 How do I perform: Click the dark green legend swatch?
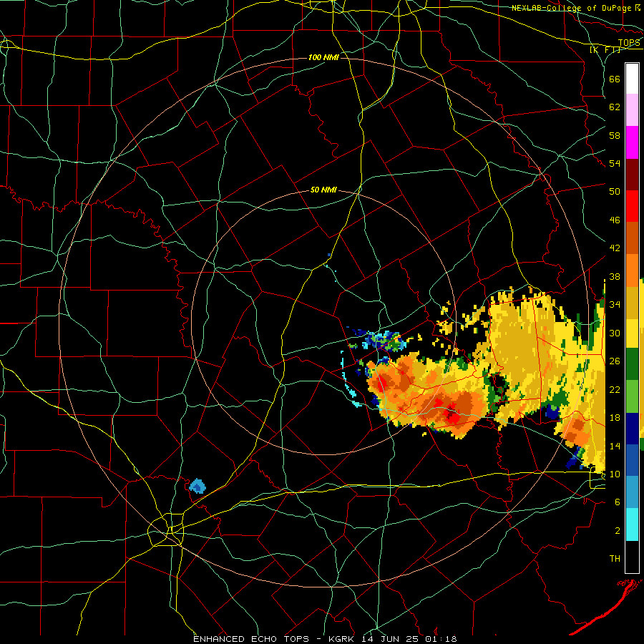pos(632,364)
